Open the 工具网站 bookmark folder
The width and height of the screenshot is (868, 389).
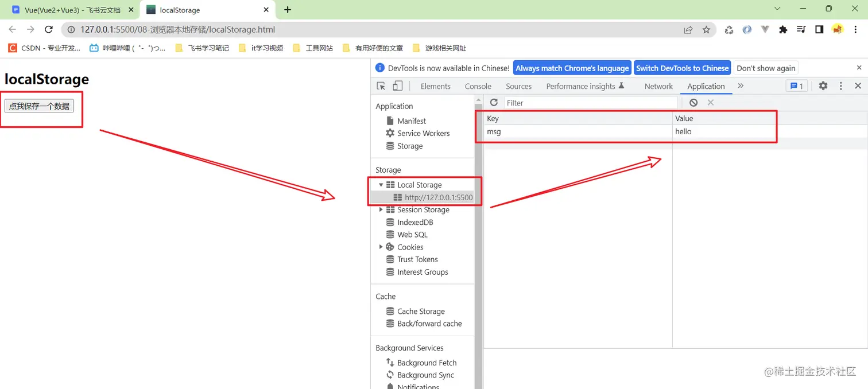tap(313, 48)
